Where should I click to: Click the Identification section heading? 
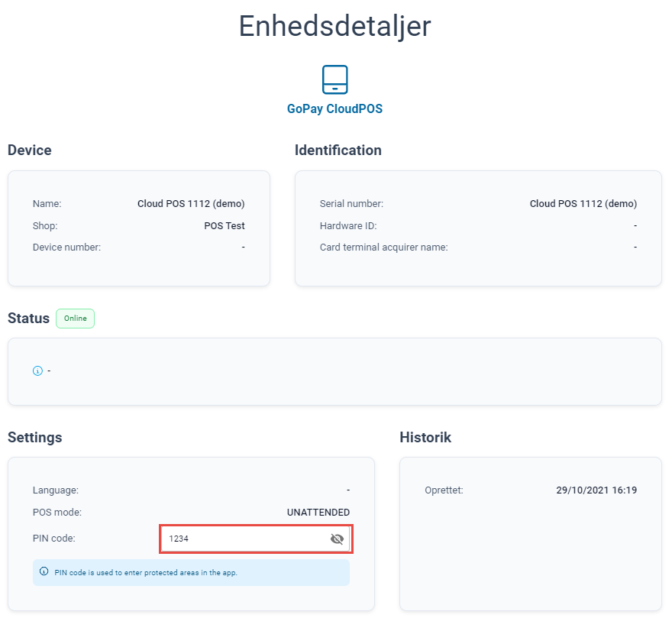click(338, 150)
